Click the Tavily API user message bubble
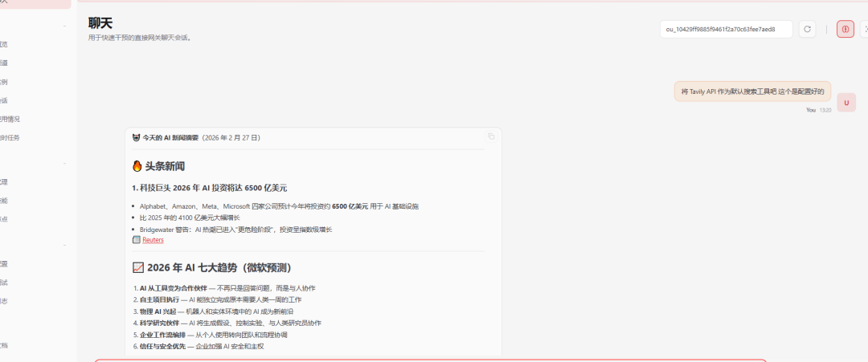The width and height of the screenshot is (868, 362). pos(751,92)
